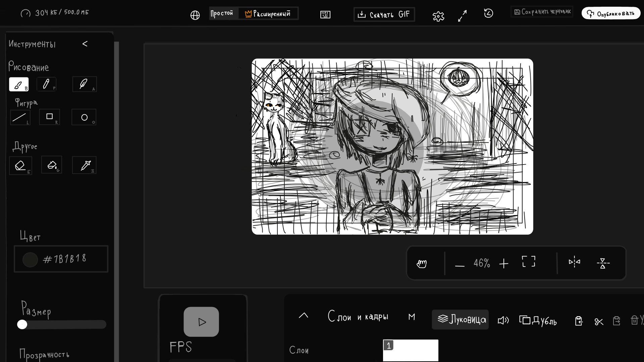Select the line shape tool

(20, 117)
